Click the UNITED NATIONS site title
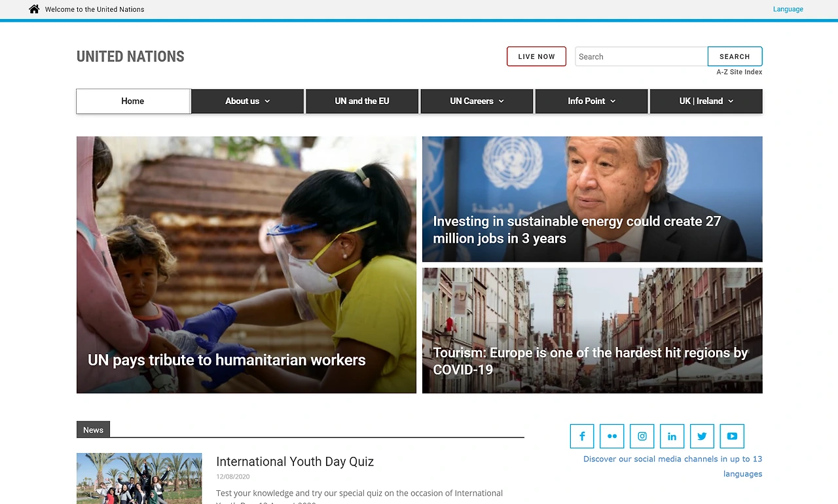Image resolution: width=838 pixels, height=504 pixels. (130, 57)
